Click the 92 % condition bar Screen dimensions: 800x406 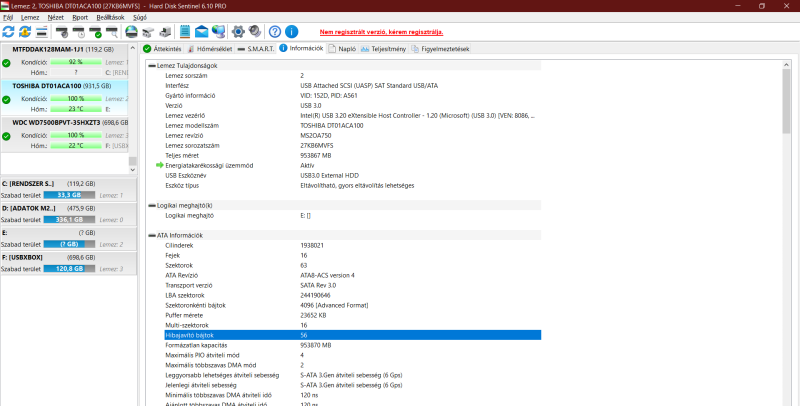tap(76, 62)
